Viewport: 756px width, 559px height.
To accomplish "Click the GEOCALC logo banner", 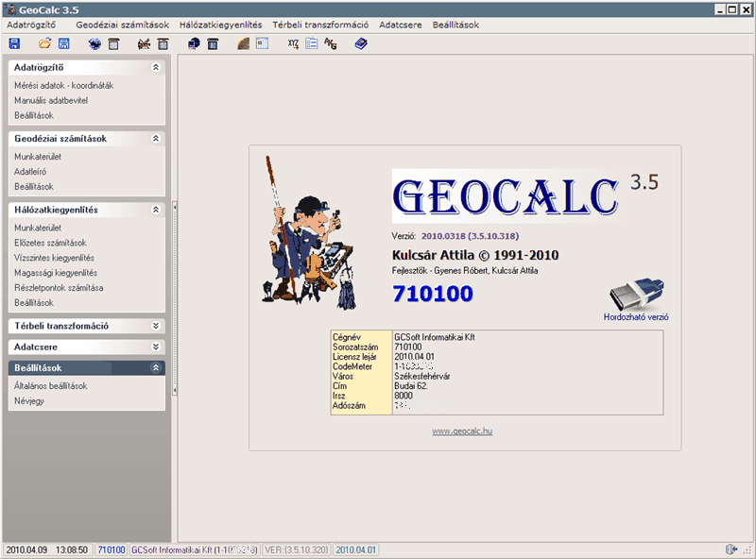I will [x=506, y=195].
